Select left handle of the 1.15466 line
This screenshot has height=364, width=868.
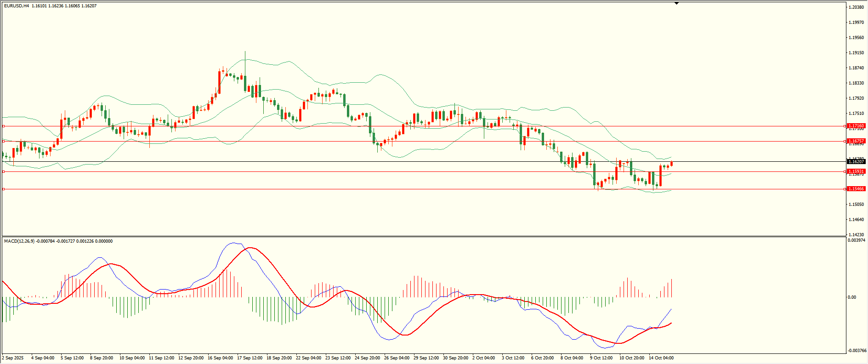click(x=4, y=189)
